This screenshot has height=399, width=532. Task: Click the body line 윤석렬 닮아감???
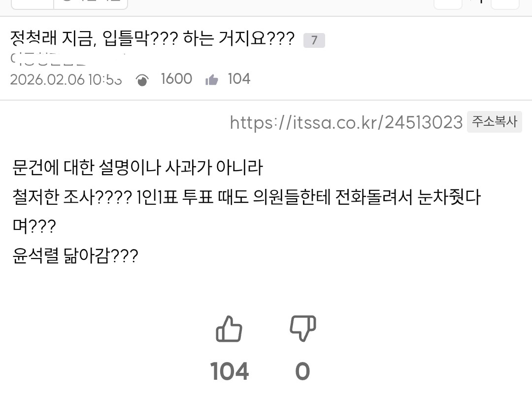75,256
